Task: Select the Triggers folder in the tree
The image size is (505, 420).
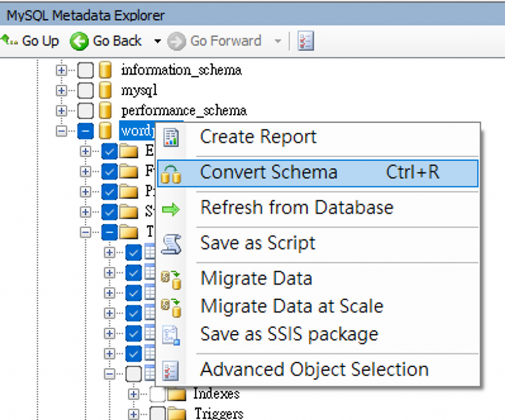Action: pos(218,413)
